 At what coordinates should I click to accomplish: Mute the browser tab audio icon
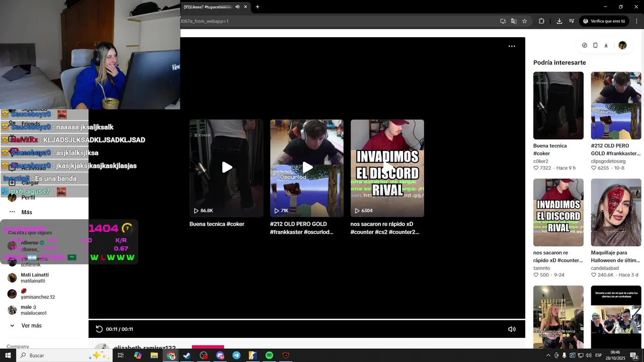pyautogui.click(x=237, y=7)
